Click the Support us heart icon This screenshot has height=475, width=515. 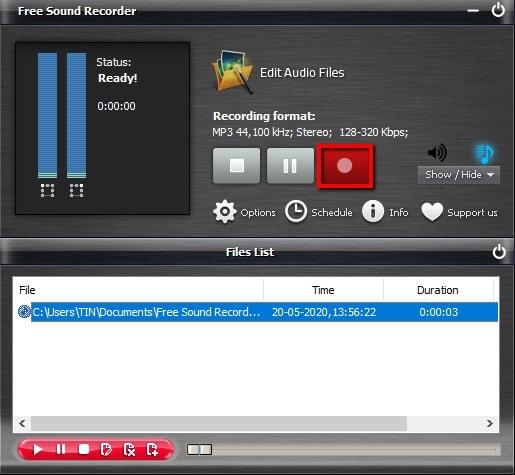point(432,212)
